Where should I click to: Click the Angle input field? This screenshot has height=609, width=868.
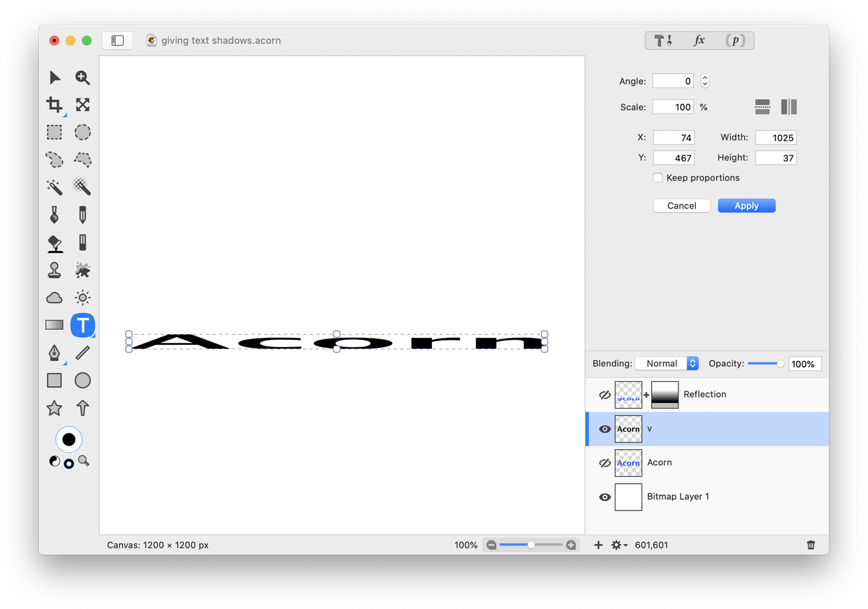click(x=673, y=81)
